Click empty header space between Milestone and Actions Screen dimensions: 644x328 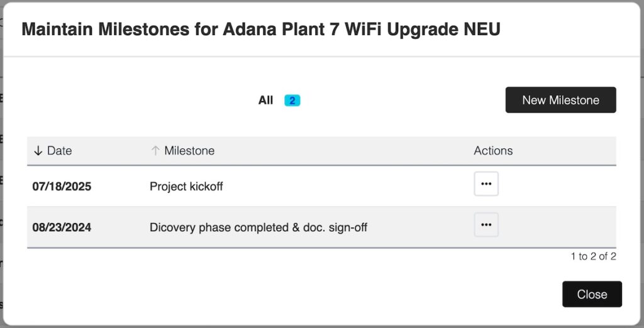[x=346, y=151]
